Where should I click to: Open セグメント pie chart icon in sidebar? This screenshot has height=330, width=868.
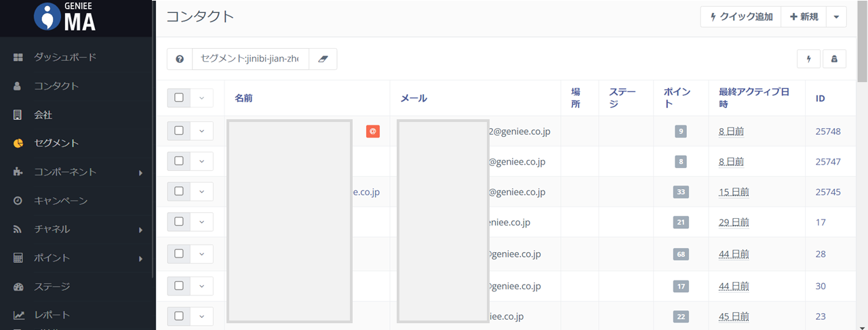(x=18, y=144)
